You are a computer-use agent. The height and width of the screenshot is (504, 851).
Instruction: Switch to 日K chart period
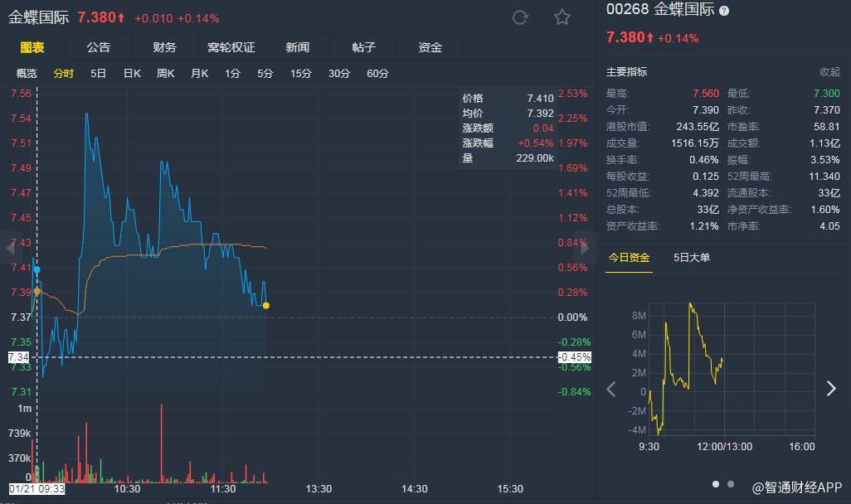click(132, 74)
